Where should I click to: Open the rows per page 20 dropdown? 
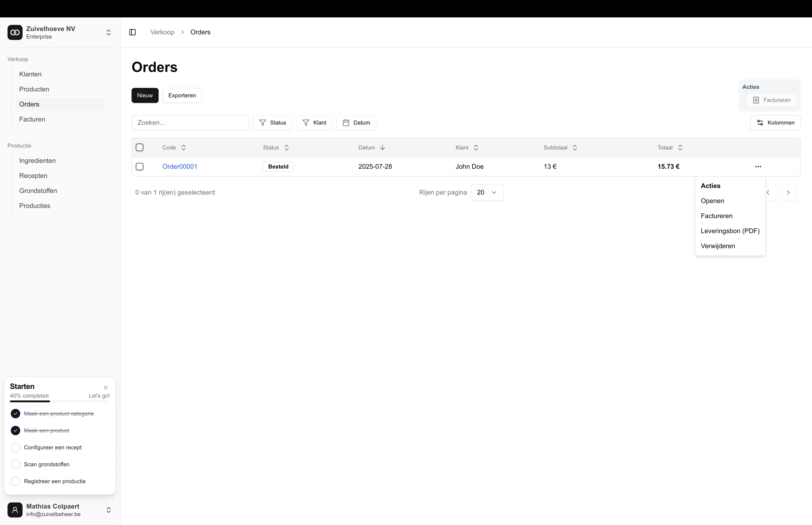pyautogui.click(x=487, y=192)
